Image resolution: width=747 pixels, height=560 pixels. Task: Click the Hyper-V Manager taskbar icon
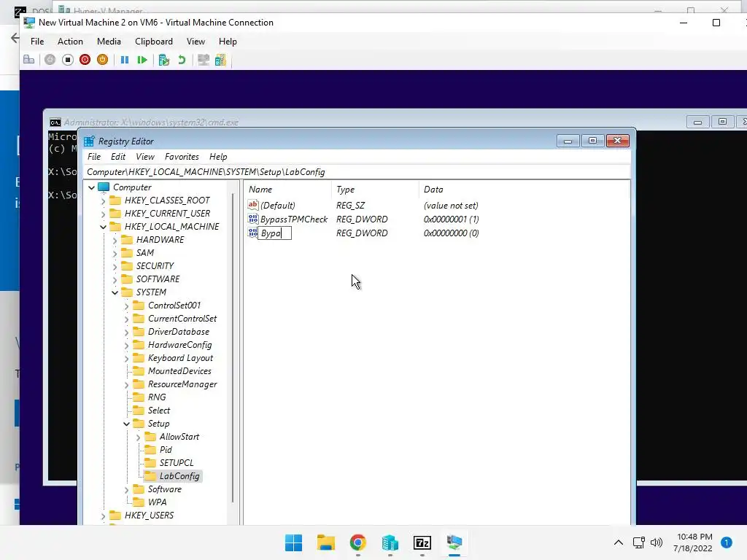click(x=390, y=542)
